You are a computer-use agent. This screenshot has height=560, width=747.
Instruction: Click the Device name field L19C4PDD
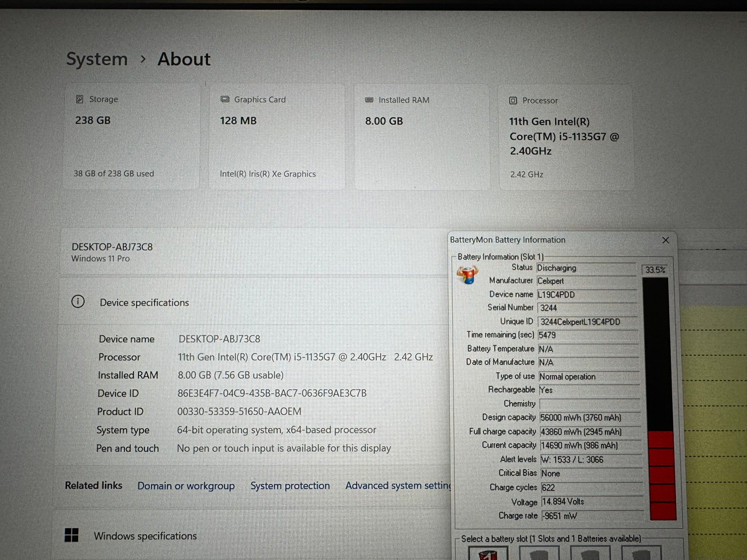click(587, 295)
